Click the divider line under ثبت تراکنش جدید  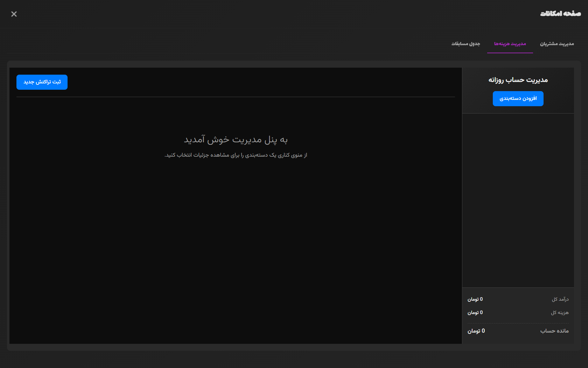pyautogui.click(x=236, y=97)
